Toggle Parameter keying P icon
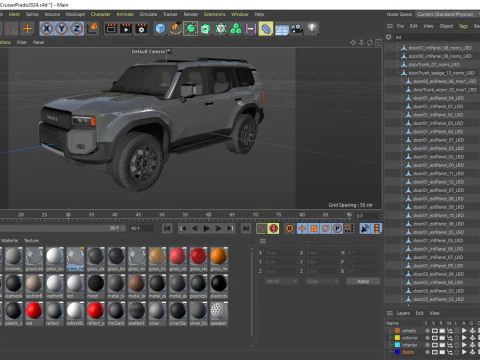The height and width of the screenshot is (360, 480). (337, 228)
